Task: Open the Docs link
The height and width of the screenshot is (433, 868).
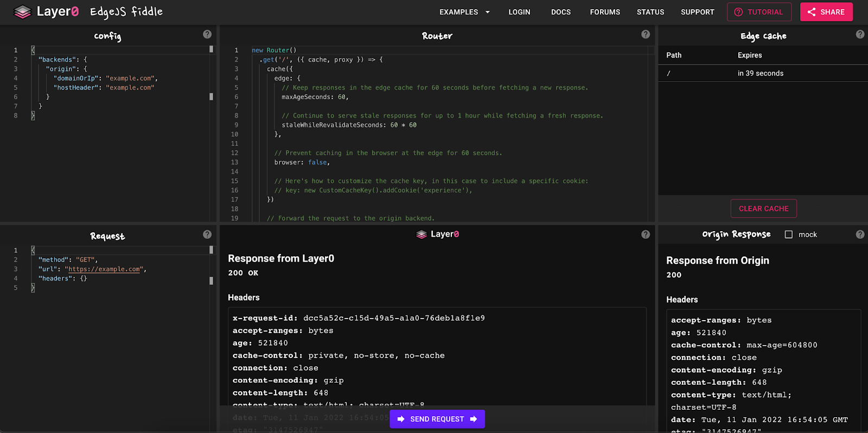Action: tap(561, 12)
